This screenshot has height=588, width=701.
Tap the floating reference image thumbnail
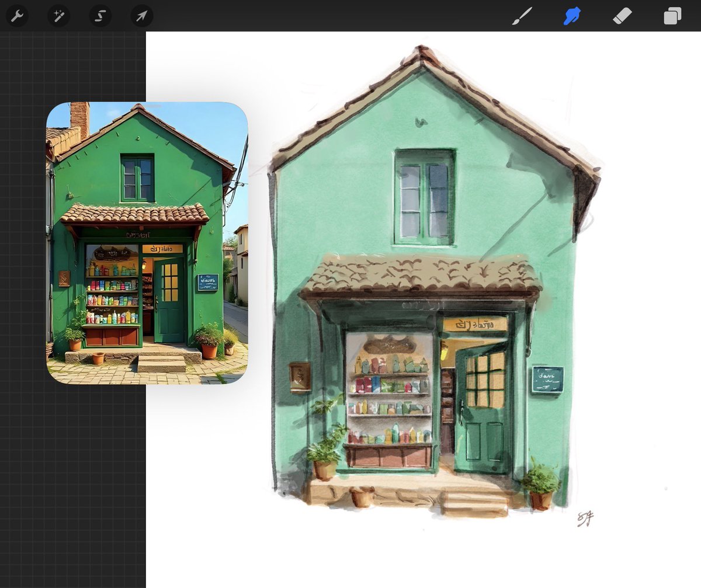(x=147, y=243)
